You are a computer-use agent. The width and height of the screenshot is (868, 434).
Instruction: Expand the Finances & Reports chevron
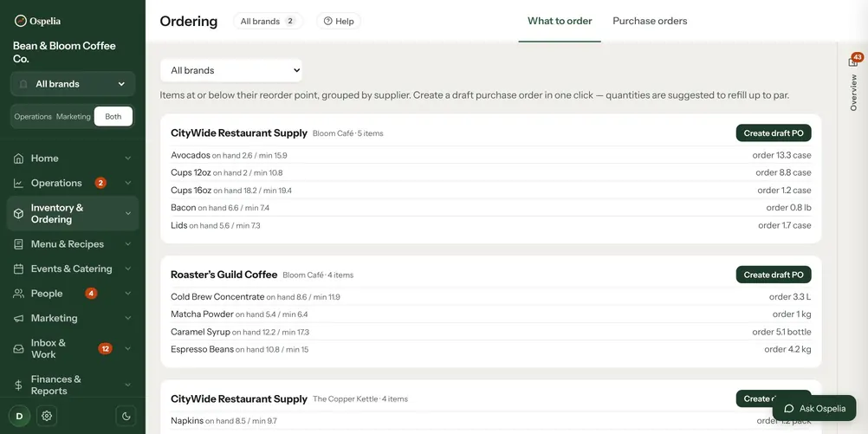point(128,385)
